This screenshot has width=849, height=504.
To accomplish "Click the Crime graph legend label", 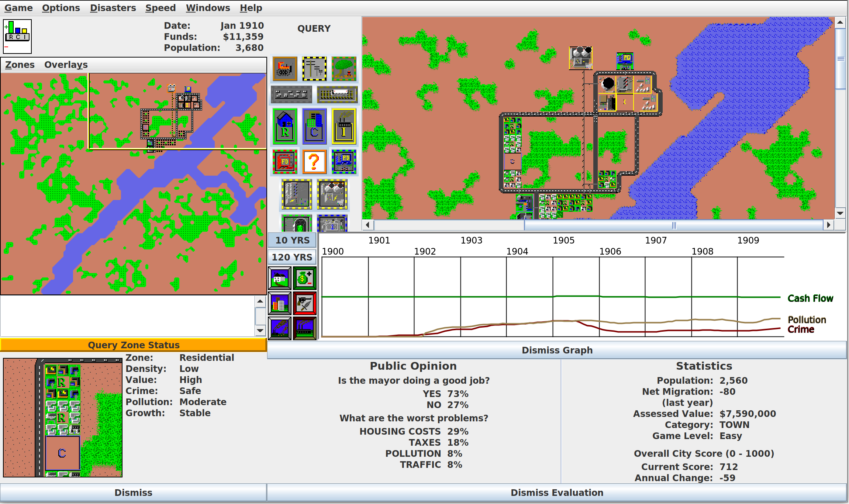I will 801,329.
